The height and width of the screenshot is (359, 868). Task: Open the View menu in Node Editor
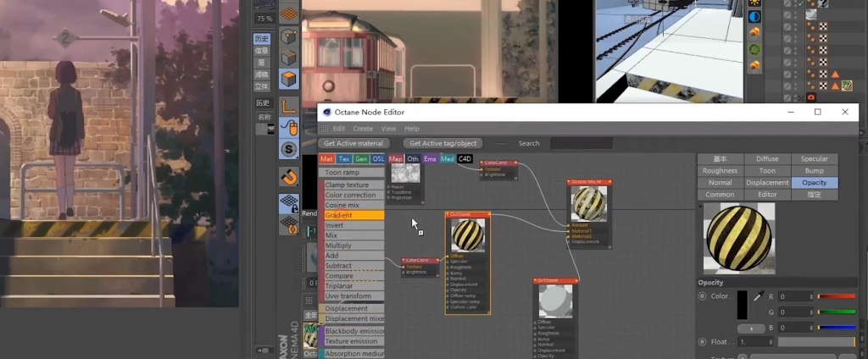pyautogui.click(x=388, y=129)
